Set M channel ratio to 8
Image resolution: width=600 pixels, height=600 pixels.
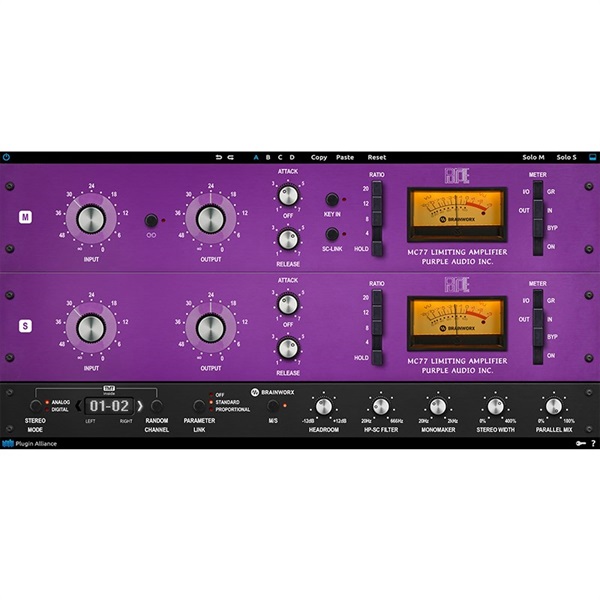point(377,219)
